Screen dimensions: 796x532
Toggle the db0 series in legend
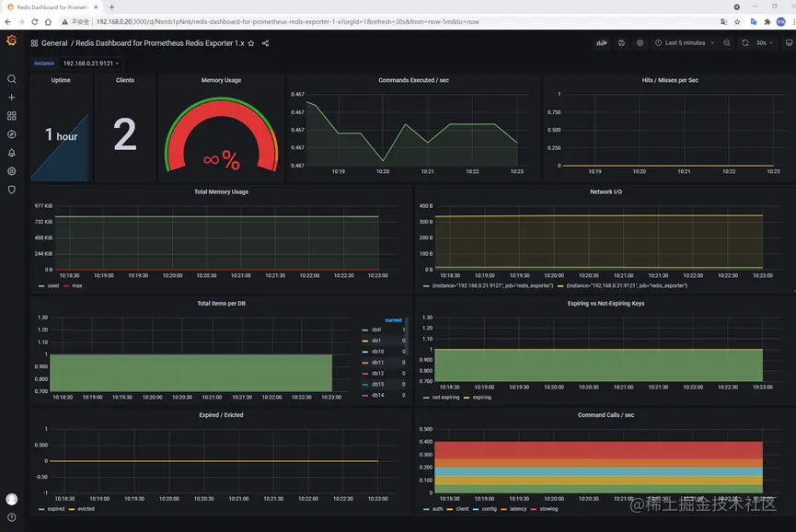click(376, 330)
